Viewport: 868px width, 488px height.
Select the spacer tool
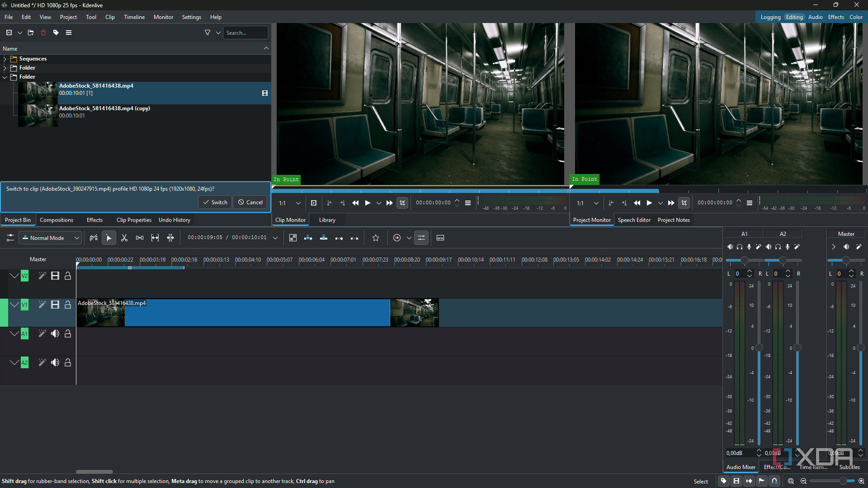(140, 238)
